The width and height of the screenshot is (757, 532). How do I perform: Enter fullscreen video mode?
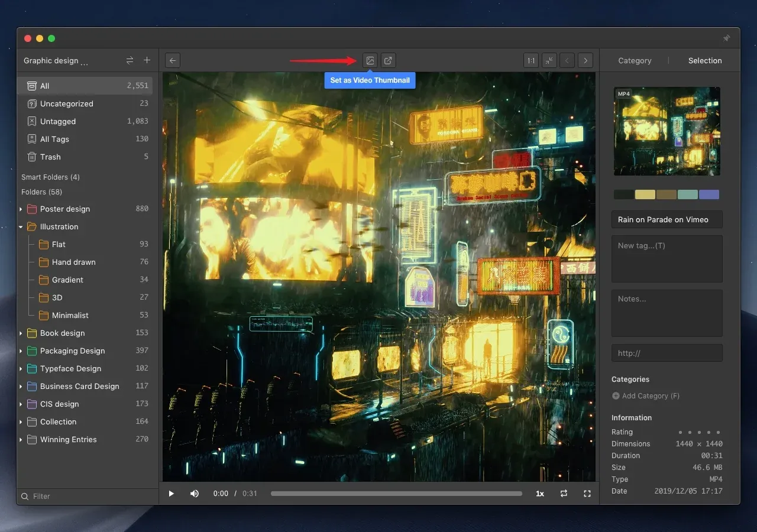587,494
